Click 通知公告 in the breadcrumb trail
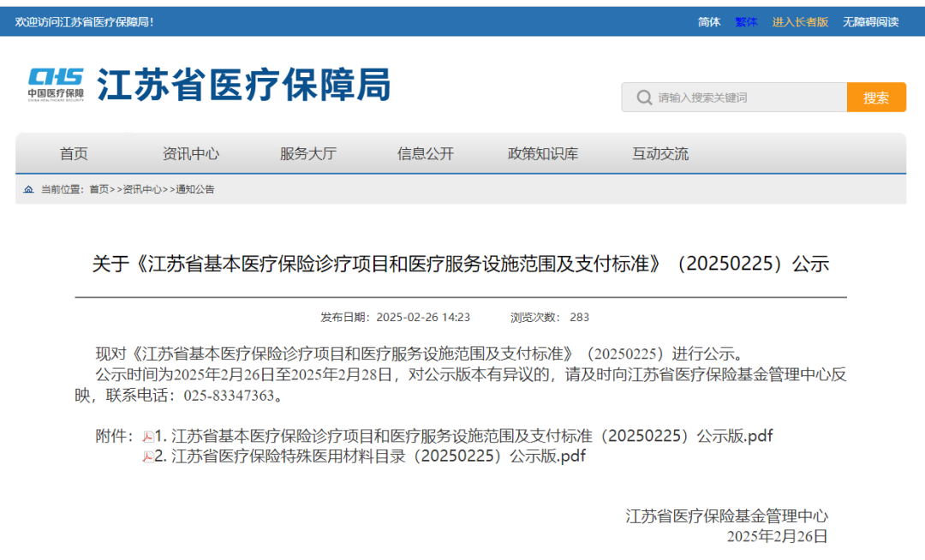925x560 pixels. (195, 189)
